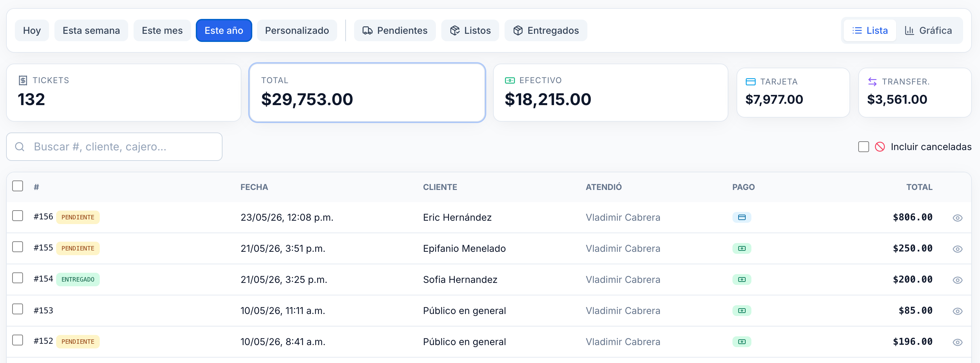
Task: Click ticket number #153
Action: pyautogui.click(x=43, y=311)
